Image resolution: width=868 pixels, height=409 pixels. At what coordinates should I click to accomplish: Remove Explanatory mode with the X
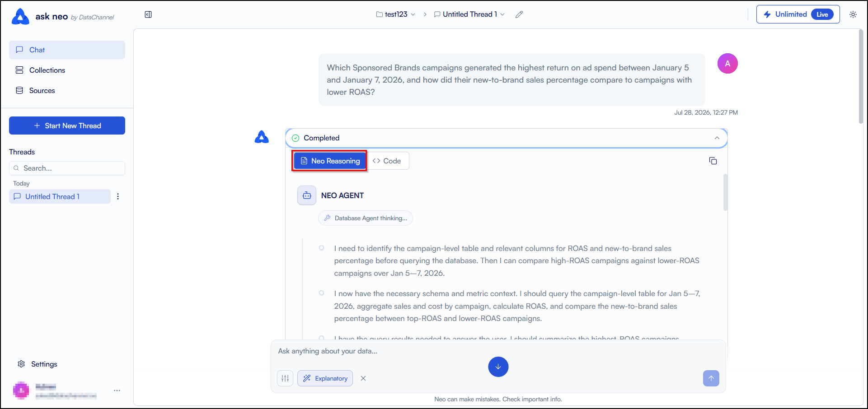click(363, 378)
